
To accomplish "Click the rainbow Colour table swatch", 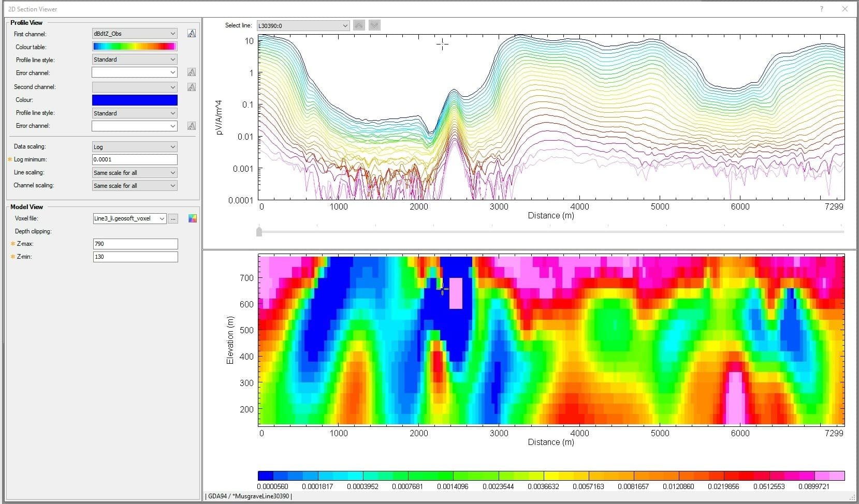I will point(134,46).
